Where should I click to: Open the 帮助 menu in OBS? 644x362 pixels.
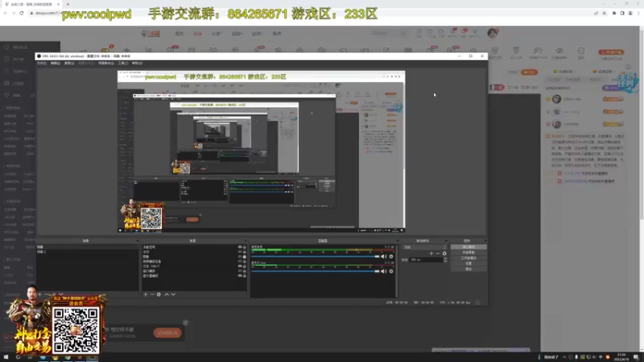(x=137, y=64)
